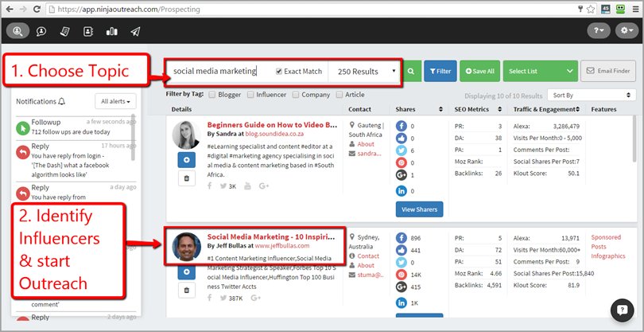The image size is (644, 332).
Task: Delete Sandra's result with trash icon
Action: point(187,178)
